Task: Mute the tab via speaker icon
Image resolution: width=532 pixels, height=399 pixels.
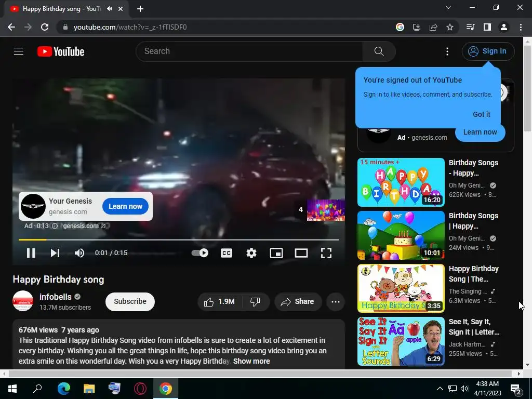Action: [109, 9]
